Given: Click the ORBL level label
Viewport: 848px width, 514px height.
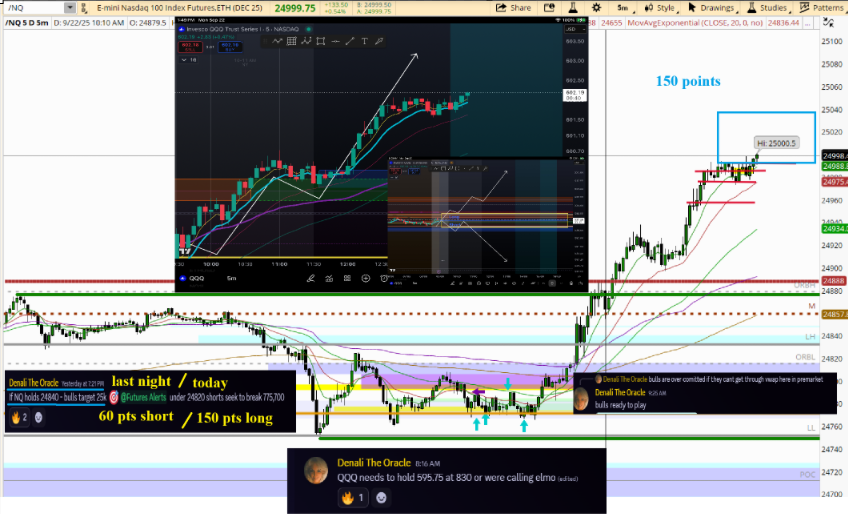Looking at the screenshot, I should 805,357.
